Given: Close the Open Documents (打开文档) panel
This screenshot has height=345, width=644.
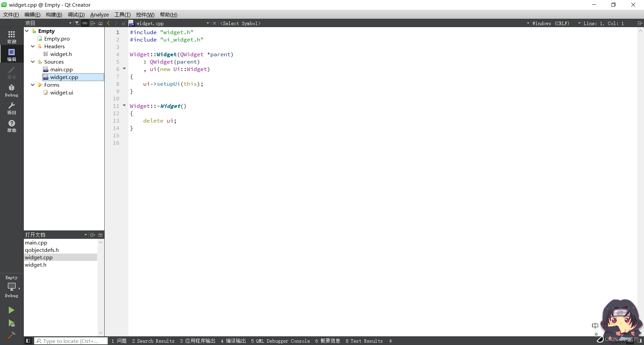Looking at the screenshot, I should pyautogui.click(x=100, y=235).
